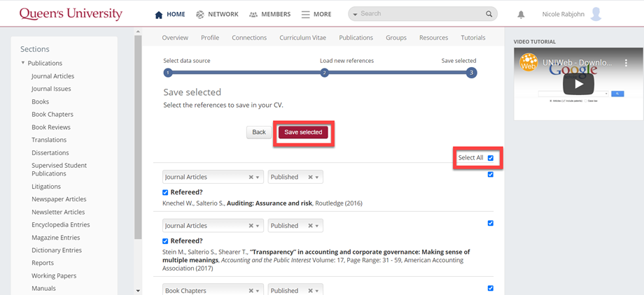Viewport: 644px width, 295px height.
Task: Toggle the Select All checkbox
Action: click(490, 158)
